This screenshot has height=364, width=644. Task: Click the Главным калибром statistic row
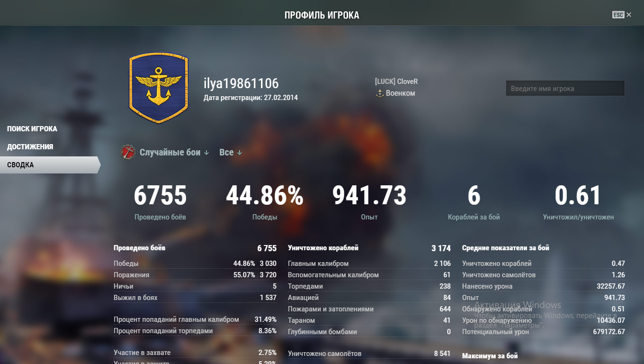click(x=369, y=264)
